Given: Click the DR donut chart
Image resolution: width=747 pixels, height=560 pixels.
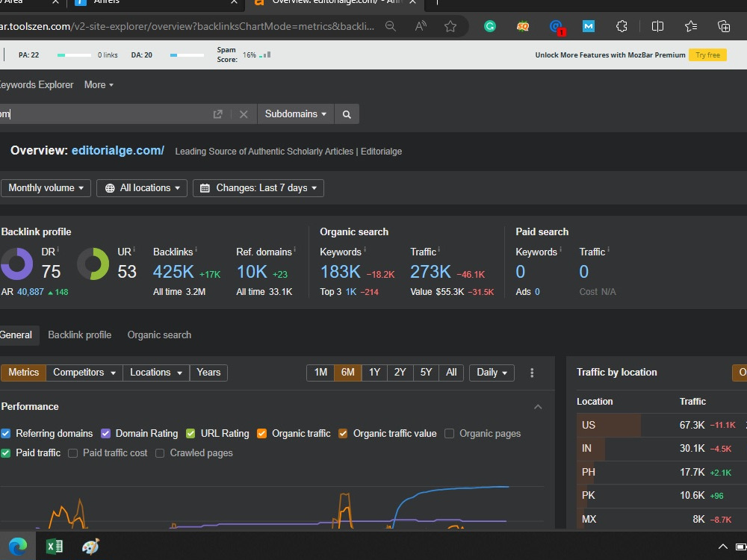Looking at the screenshot, I should click(x=16, y=264).
